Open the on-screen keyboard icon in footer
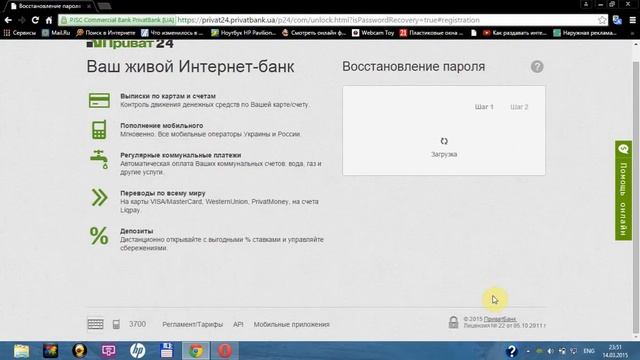Viewport: 640px width, 360px height. point(96,324)
